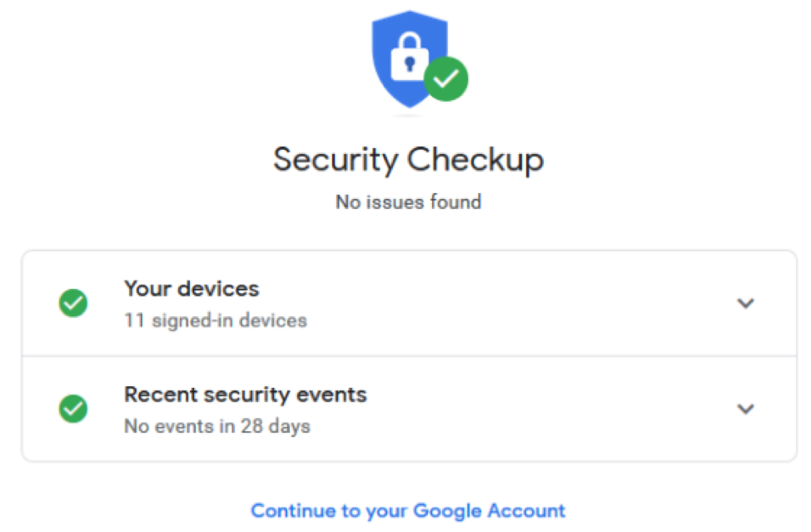Click empty space in the Your devices row
The height and width of the screenshot is (532, 811).
coord(517,304)
